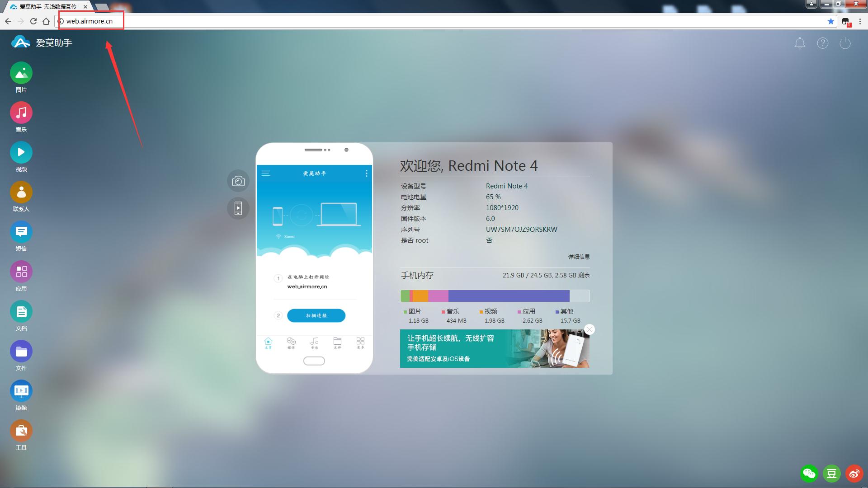Open 详细信息 device details

point(579,257)
